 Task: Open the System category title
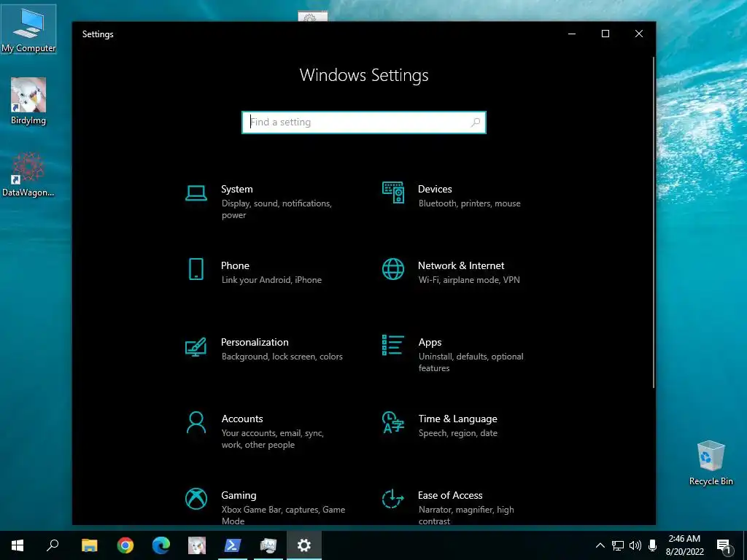[237, 189]
